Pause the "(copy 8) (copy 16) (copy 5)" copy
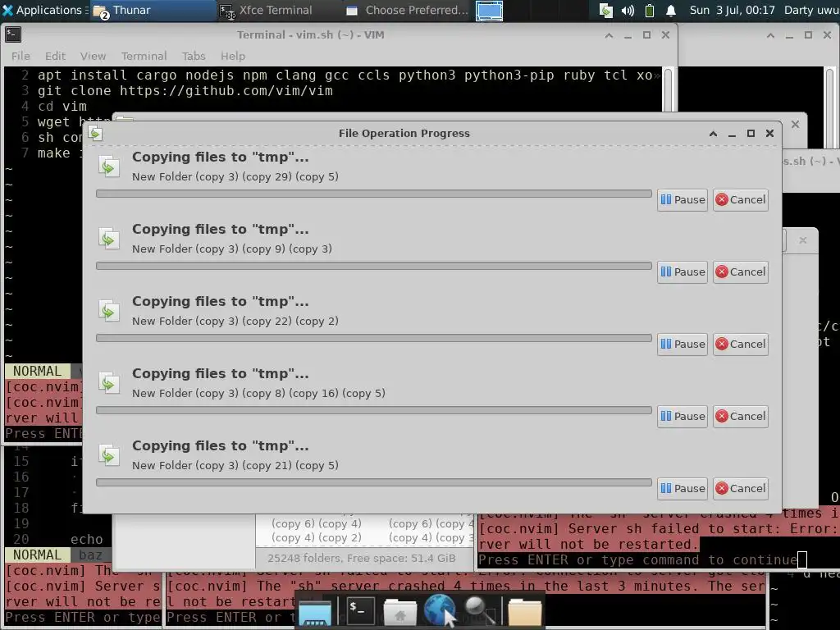The height and width of the screenshot is (630, 840). pyautogui.click(x=682, y=416)
